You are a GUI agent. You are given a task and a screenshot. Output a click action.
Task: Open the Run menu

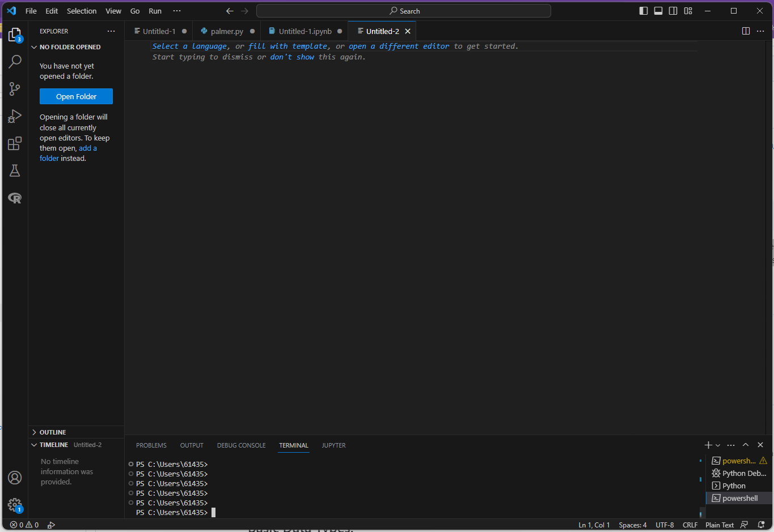pos(154,11)
